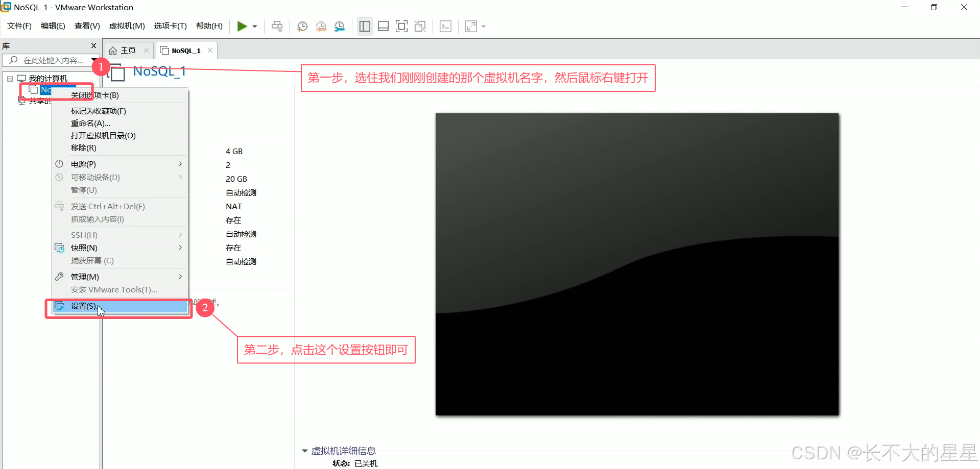Collapse the 虚拟机详细信息 section
The image size is (980, 469).
point(305,451)
